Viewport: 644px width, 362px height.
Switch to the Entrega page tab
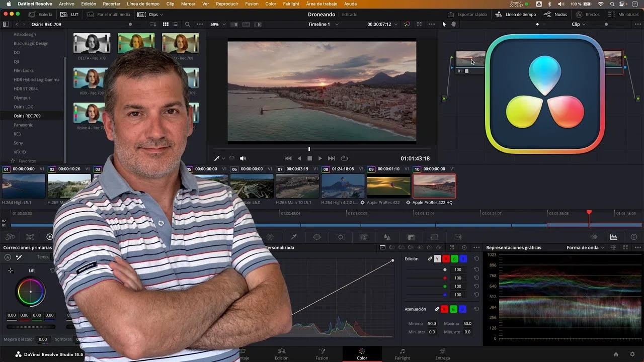[x=442, y=354]
